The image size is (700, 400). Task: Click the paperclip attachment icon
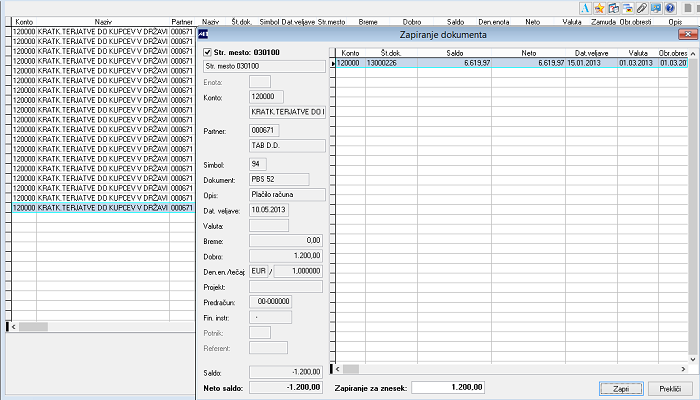642,8
